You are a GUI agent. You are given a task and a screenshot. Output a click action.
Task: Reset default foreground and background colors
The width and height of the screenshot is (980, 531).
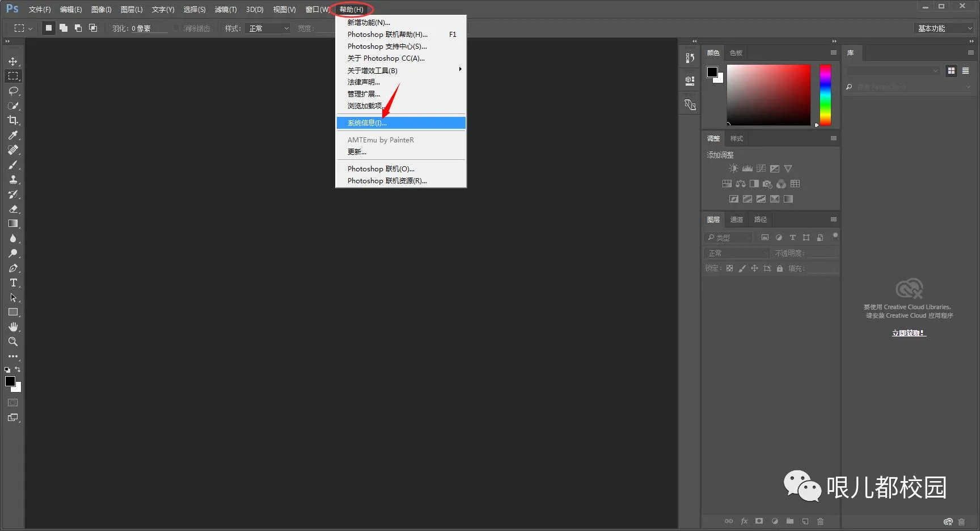click(7, 369)
